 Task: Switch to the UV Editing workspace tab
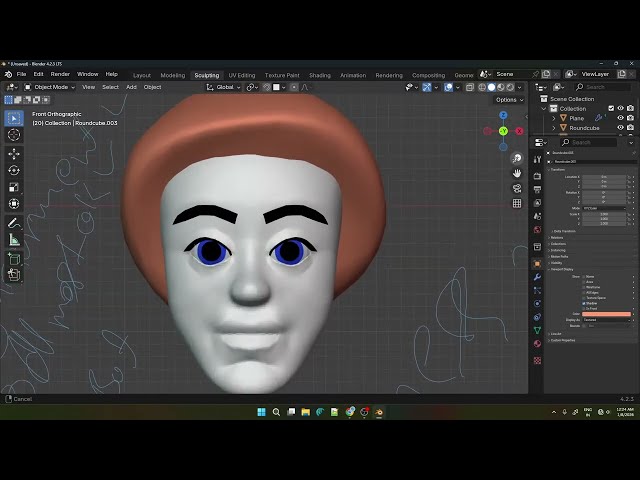(x=242, y=75)
